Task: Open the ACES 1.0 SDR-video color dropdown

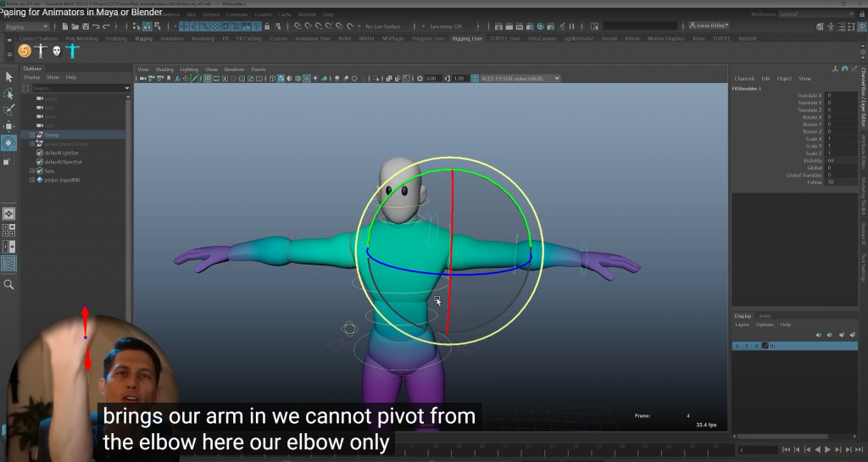Action: point(519,78)
